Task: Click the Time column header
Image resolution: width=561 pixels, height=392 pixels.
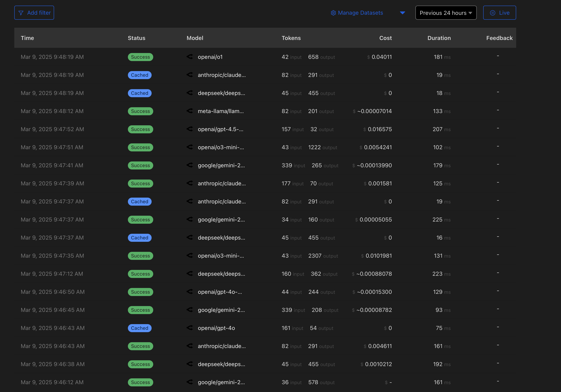Action: 27,38
